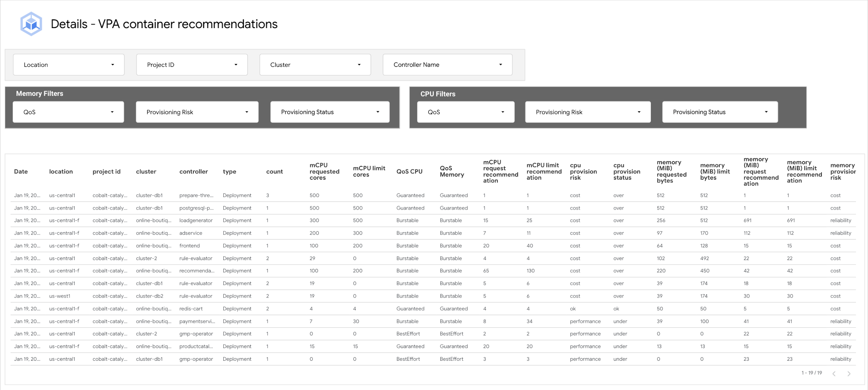Sort by memory (MiB) request recommendation header

pos(761,172)
